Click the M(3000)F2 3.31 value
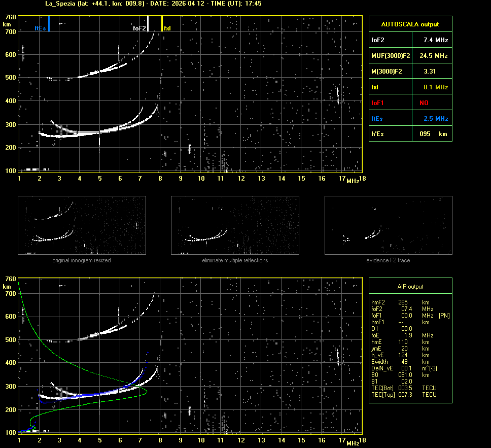The width and height of the screenshot is (491, 448). [429, 72]
